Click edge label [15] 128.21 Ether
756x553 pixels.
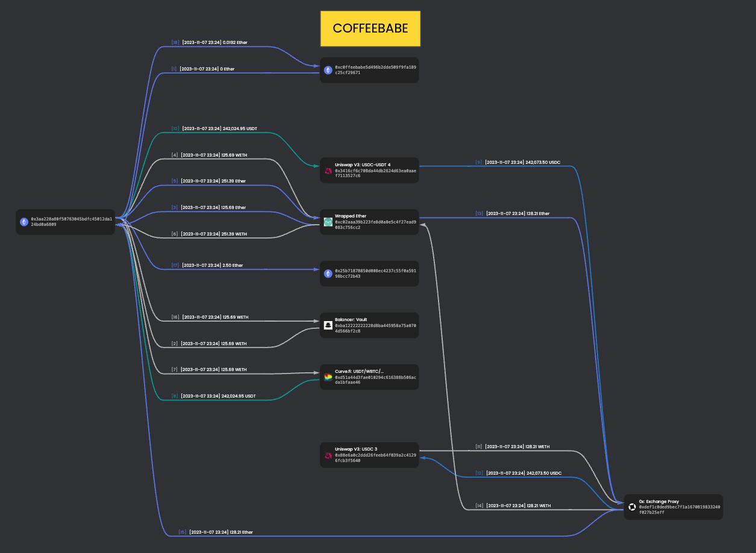pyautogui.click(x=216, y=532)
